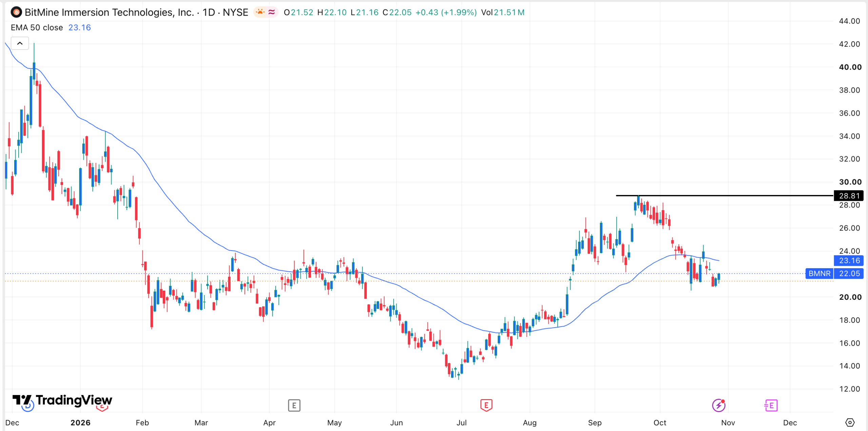Viewport: 868px width, 431px height.
Task: Click the open price O 21.52
Action: [x=298, y=13]
